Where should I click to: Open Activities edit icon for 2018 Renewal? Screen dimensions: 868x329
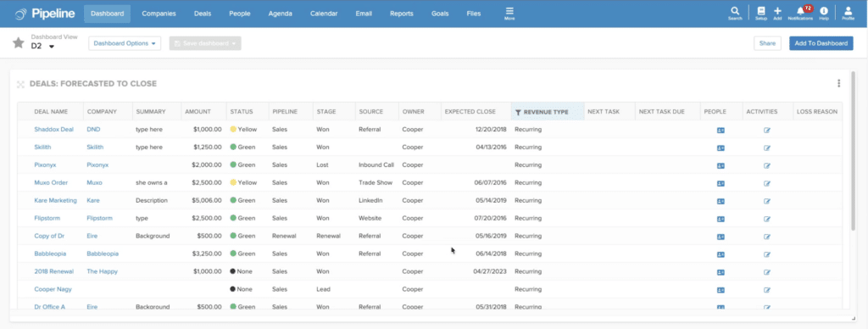click(x=767, y=272)
